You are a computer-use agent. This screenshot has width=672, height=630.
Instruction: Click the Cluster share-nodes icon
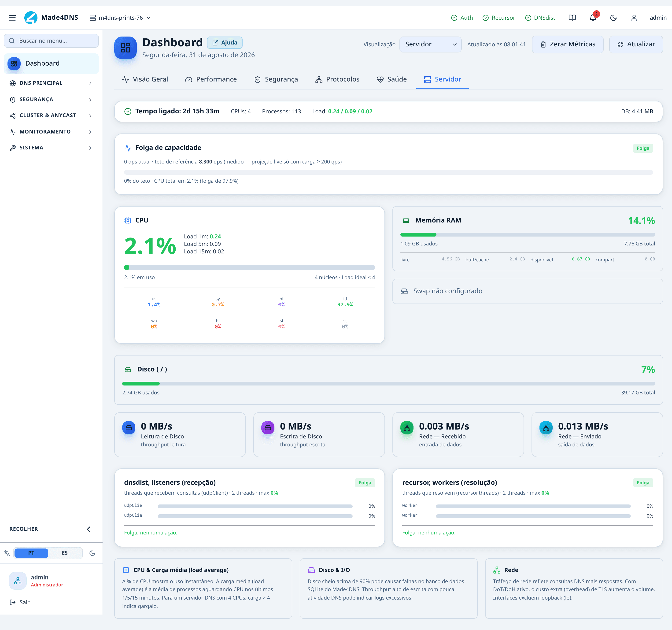pos(12,116)
